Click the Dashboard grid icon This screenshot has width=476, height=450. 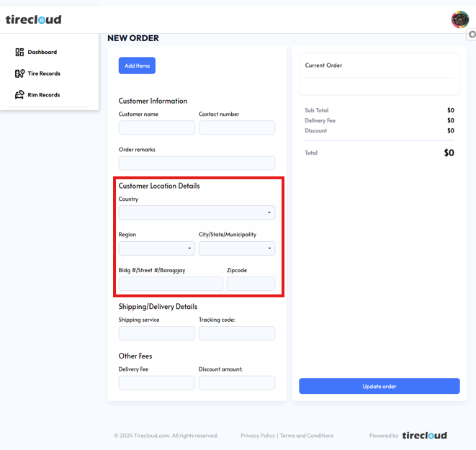19,52
